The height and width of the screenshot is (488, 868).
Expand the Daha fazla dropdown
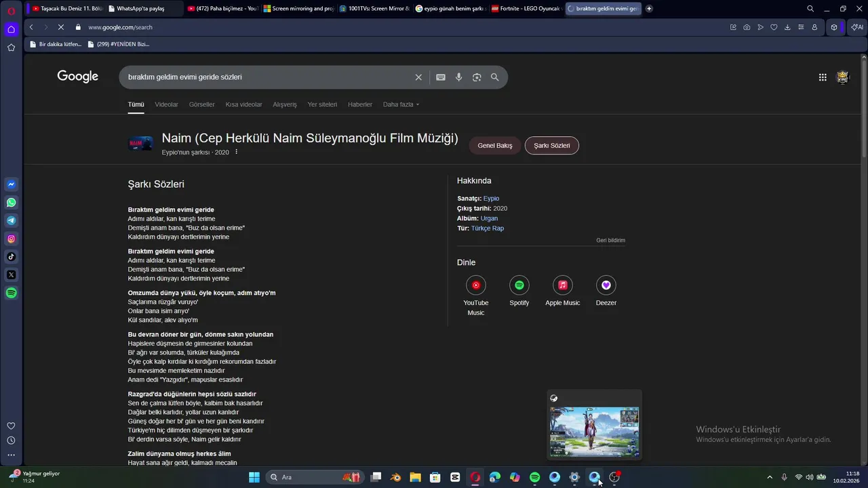pos(401,104)
